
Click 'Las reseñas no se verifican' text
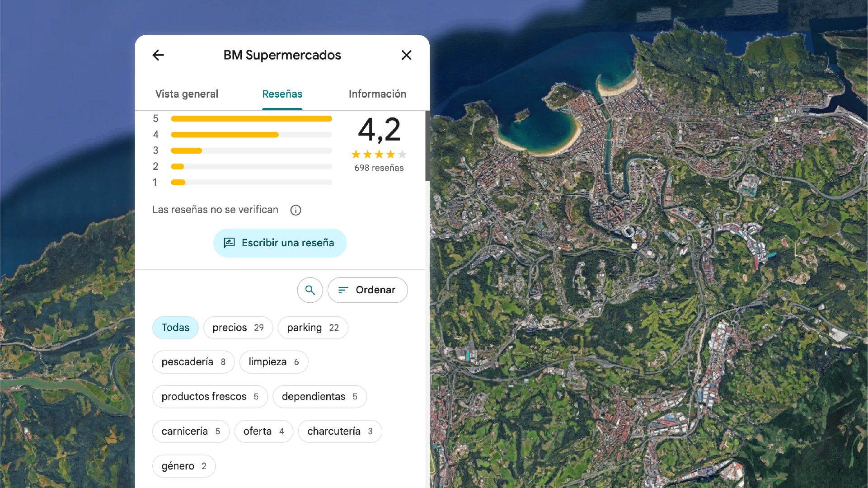[215, 210]
